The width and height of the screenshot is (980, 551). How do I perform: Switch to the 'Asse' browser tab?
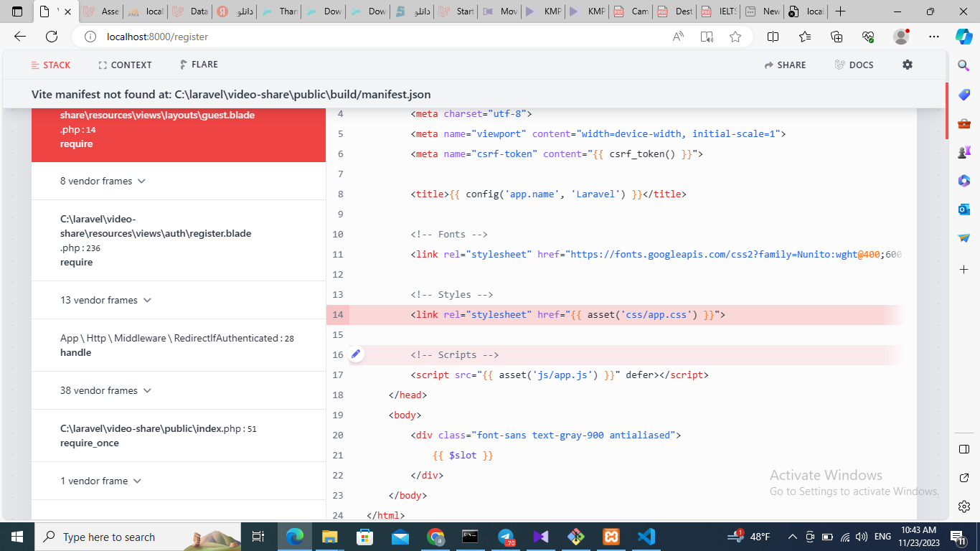point(101,11)
